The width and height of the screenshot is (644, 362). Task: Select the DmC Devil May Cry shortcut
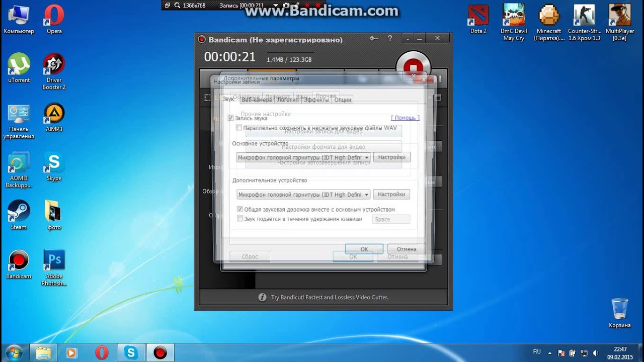click(514, 23)
